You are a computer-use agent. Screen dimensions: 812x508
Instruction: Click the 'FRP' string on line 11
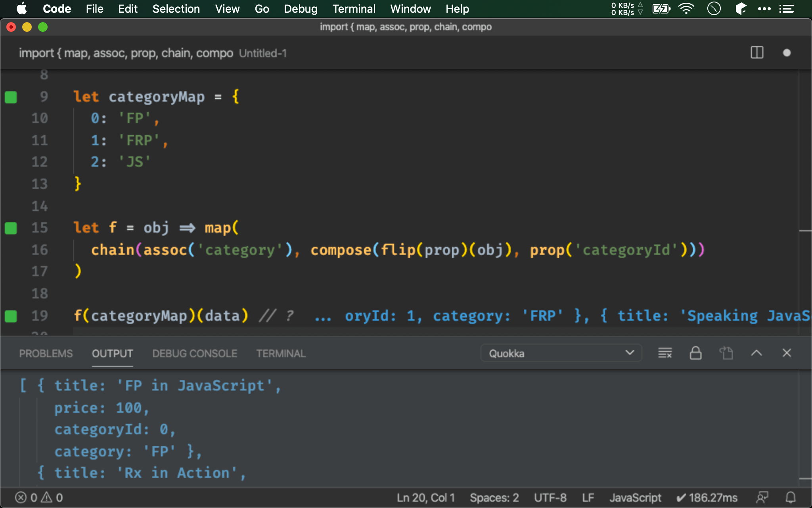click(139, 140)
